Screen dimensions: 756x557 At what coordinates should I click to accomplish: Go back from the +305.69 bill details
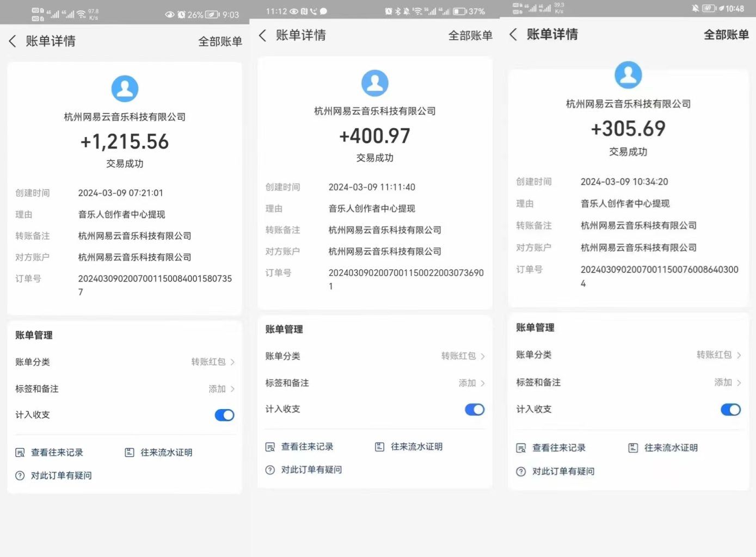[x=513, y=35]
